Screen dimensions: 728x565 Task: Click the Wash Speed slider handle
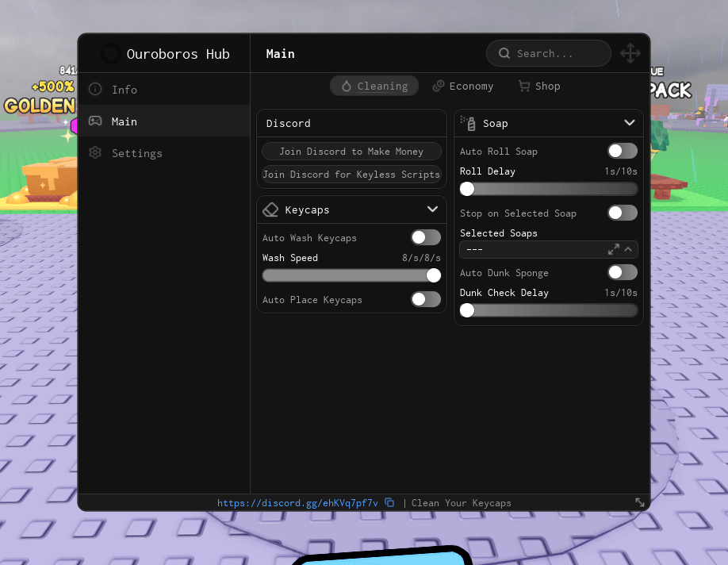434,275
